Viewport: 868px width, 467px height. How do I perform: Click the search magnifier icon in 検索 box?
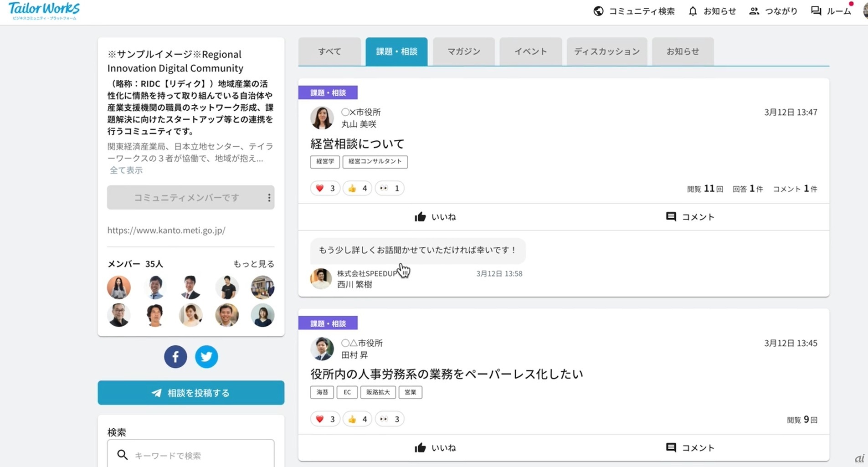(x=122, y=455)
